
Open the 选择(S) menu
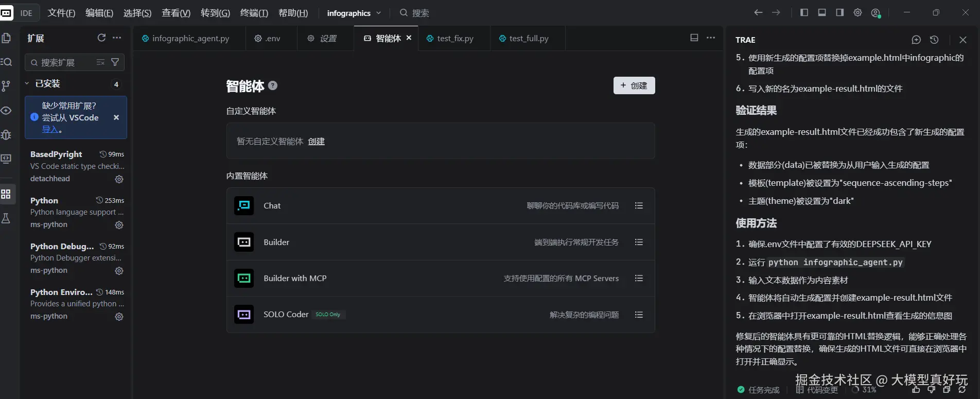pyautogui.click(x=137, y=13)
